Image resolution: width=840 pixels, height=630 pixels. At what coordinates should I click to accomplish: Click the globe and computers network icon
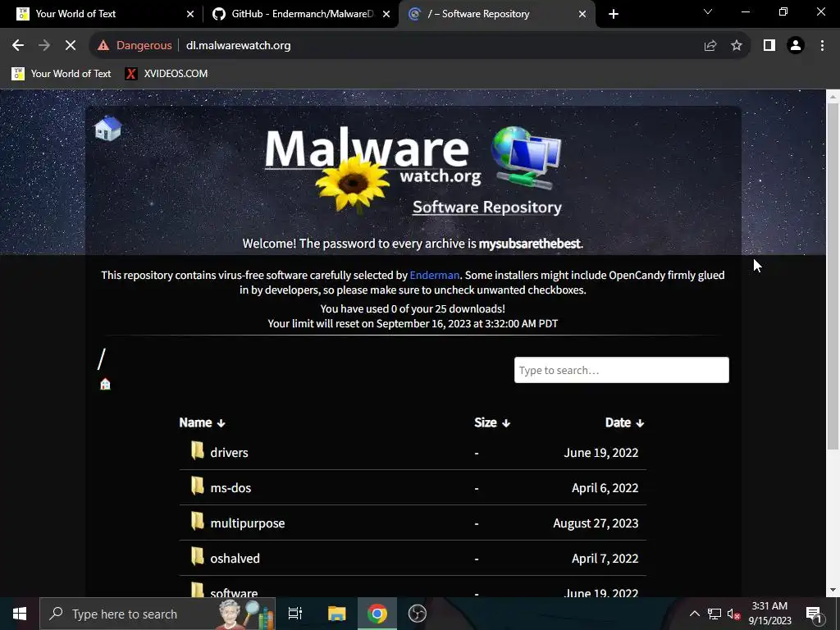[x=527, y=157]
